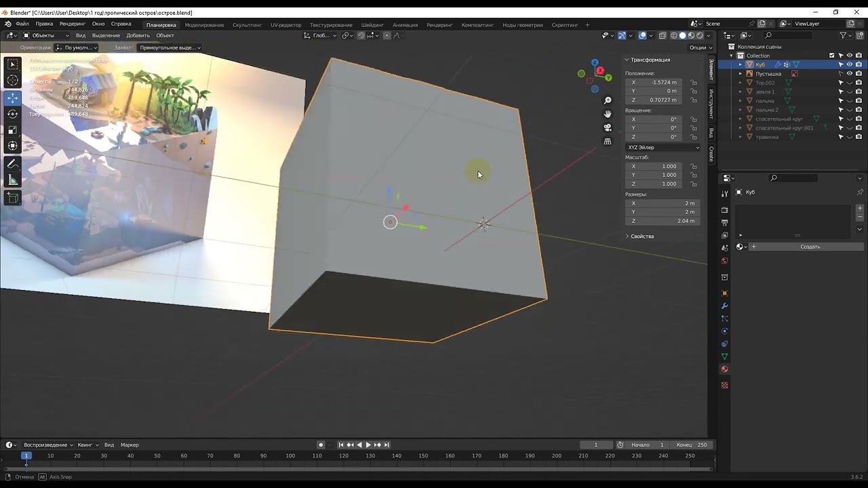The height and width of the screenshot is (488, 868).
Task: Switch to the Шейдинг workspace tab
Action: [x=372, y=25]
